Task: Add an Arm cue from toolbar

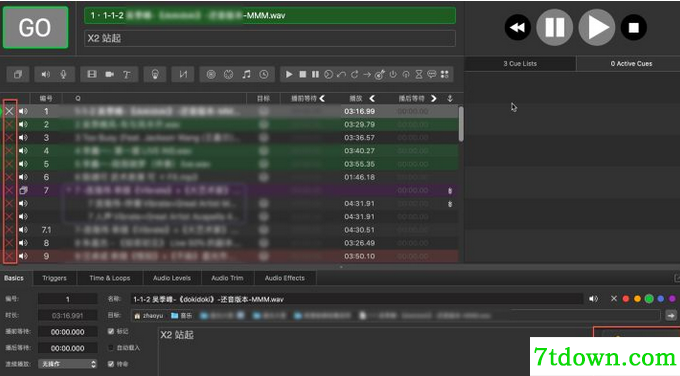Action: 393,75
